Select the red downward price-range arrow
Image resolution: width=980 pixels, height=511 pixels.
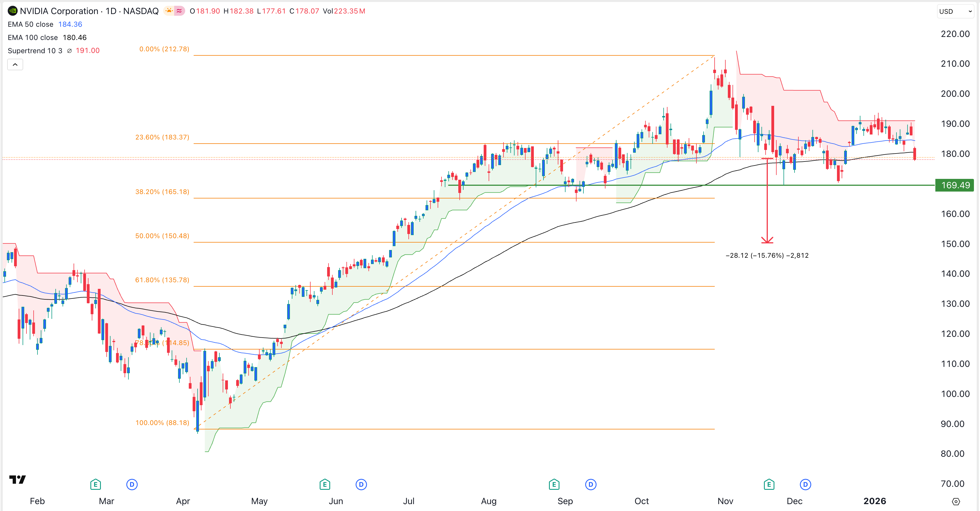767,201
